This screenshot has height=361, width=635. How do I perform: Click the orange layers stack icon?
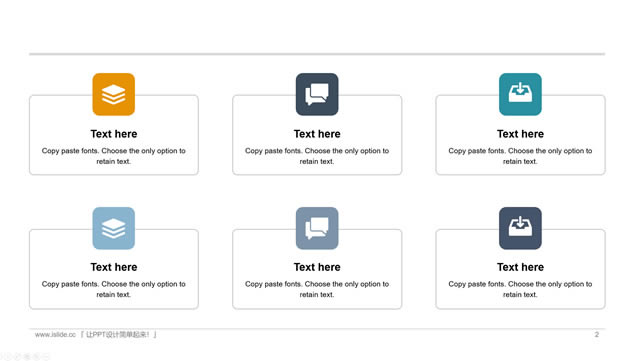[x=113, y=94]
